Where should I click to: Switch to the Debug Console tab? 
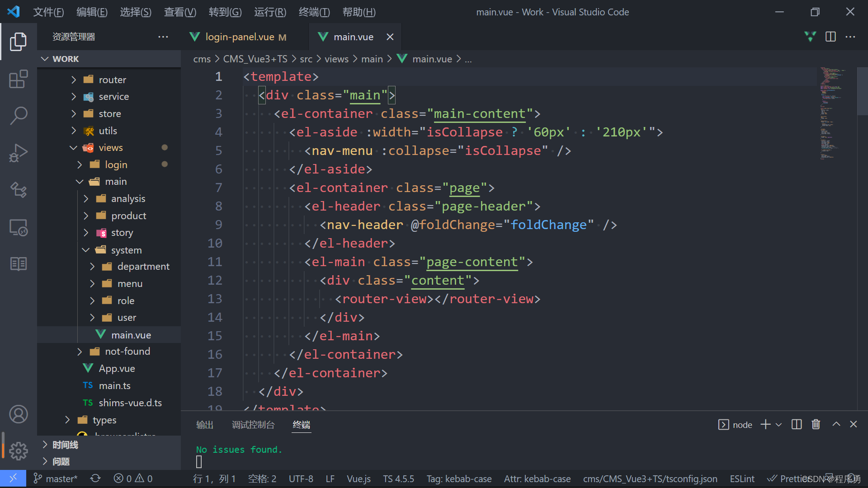(253, 425)
